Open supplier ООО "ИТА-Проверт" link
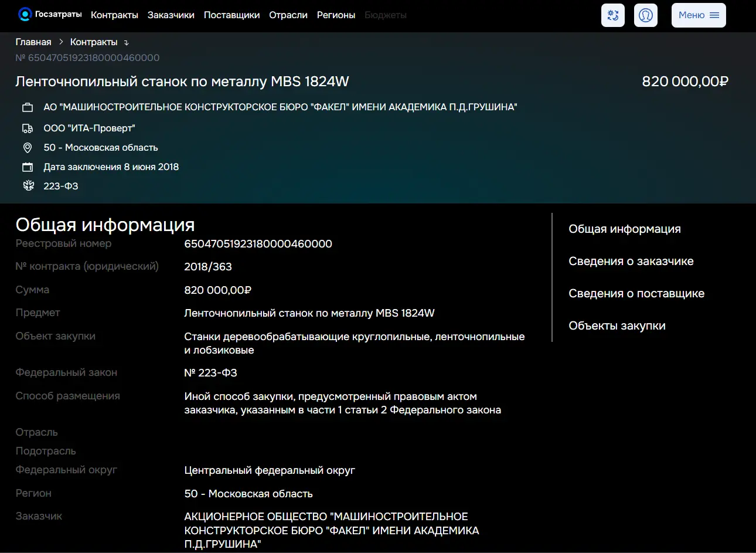The height and width of the screenshot is (553, 756). pos(89,128)
